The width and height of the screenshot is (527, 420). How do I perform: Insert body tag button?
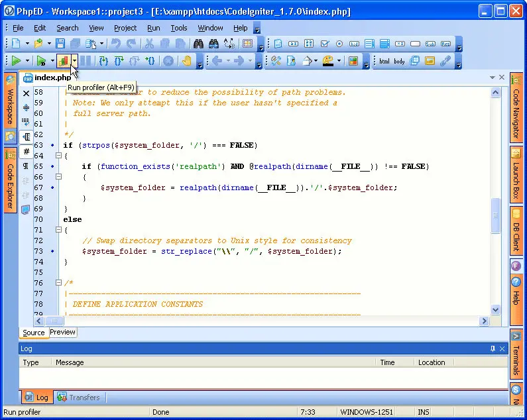399,61
